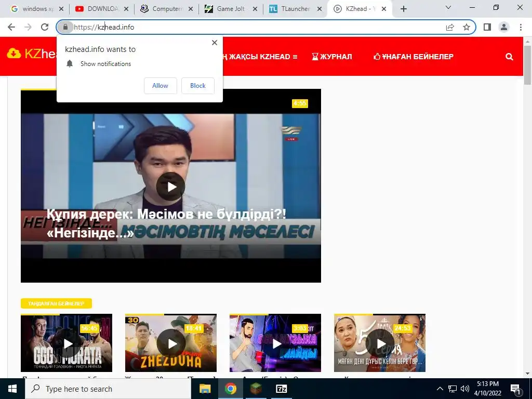Viewport: 532px width, 399px height.
Task: Play the 24:53 5 серия video thumbnail
Action: click(380, 343)
